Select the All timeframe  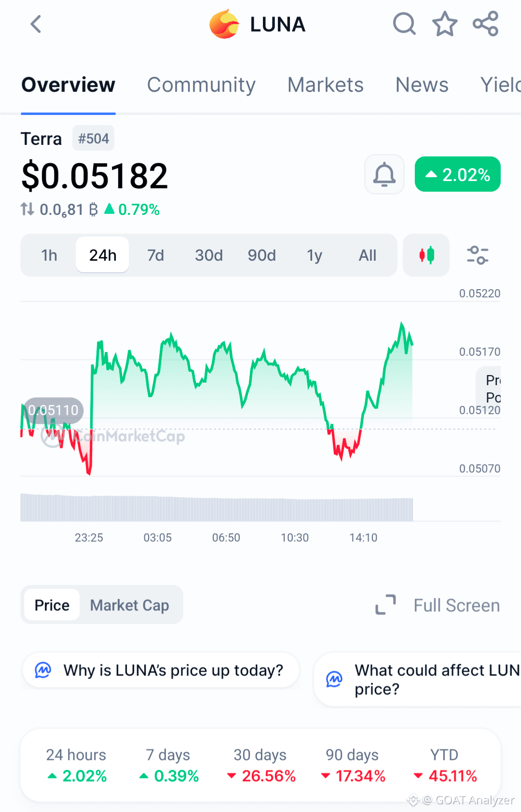(x=368, y=255)
